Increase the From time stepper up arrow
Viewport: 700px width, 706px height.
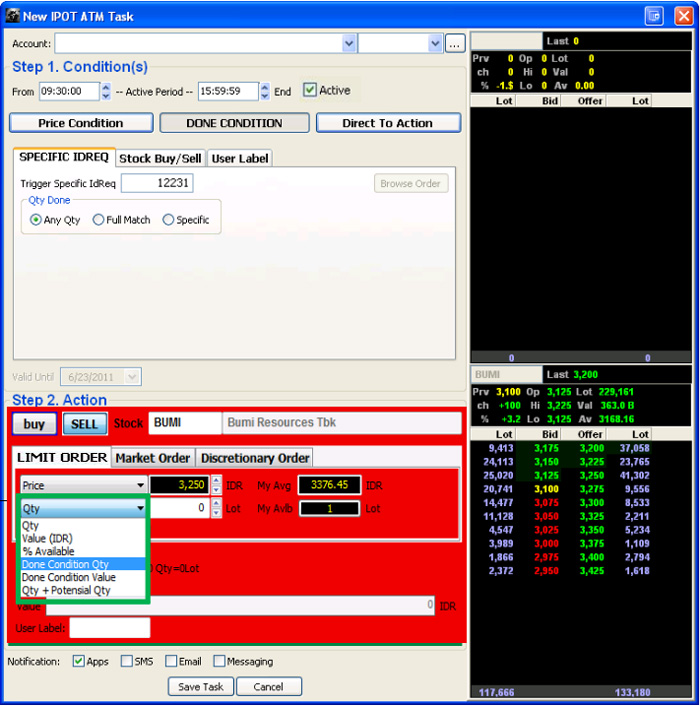(x=105, y=87)
